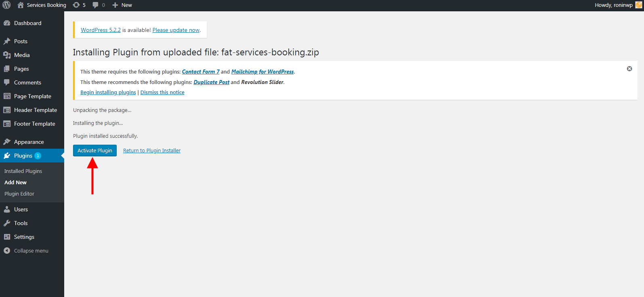644x297 pixels.
Task: Click the Dashboard gauge icon
Action: tap(7, 23)
